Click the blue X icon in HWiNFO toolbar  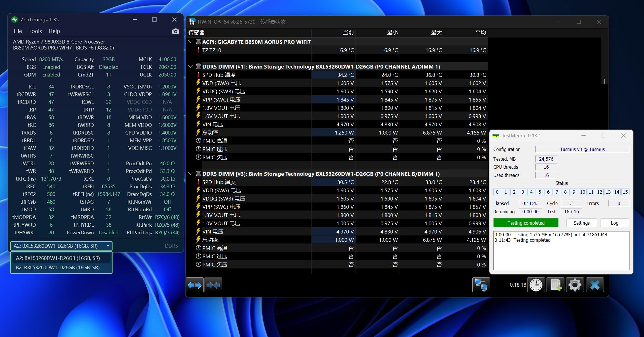coord(595,285)
